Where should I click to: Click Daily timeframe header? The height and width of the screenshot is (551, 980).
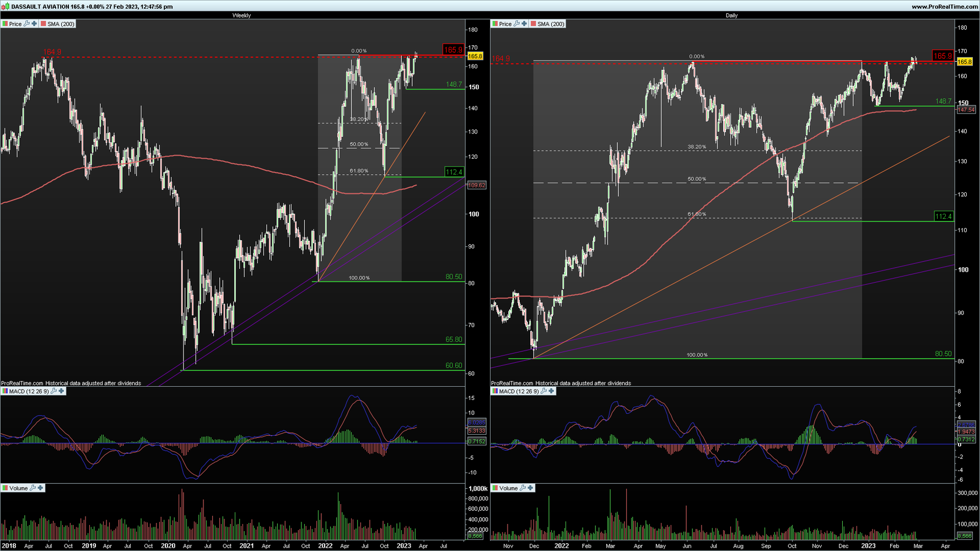pyautogui.click(x=731, y=15)
